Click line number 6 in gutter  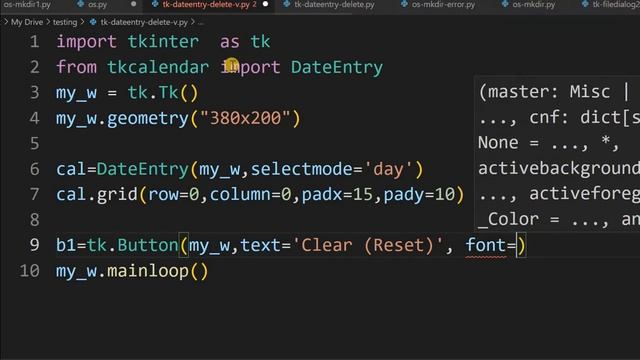(34, 169)
